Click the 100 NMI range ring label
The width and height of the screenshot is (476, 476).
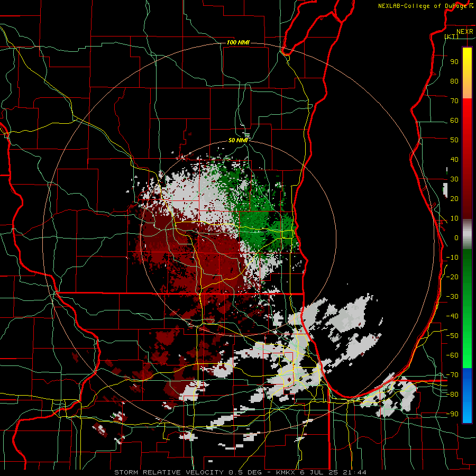tap(238, 42)
